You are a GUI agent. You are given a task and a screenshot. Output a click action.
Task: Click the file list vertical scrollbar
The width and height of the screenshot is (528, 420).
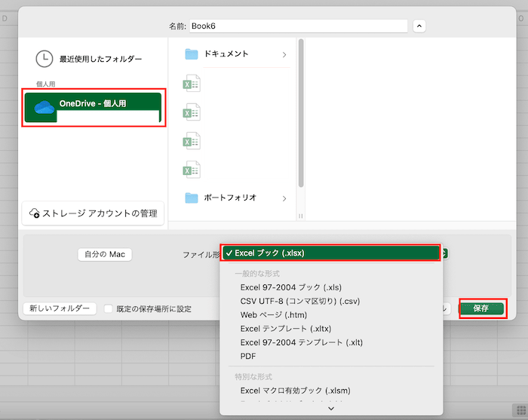301,113
